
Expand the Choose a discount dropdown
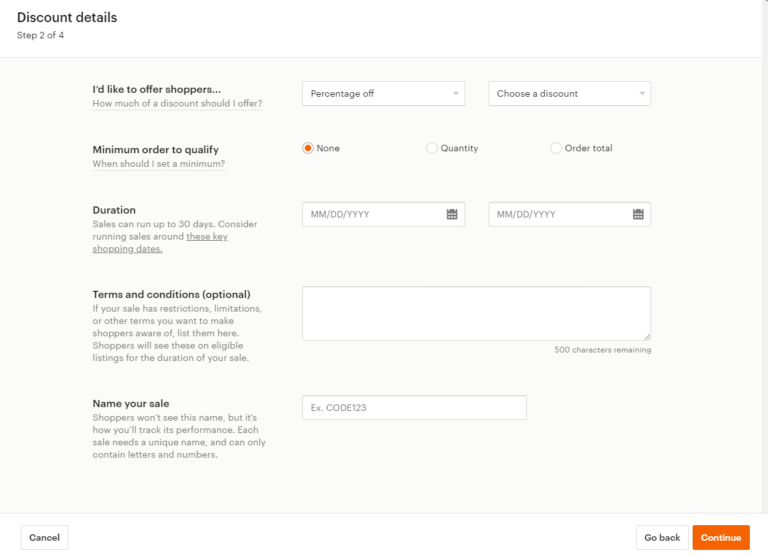point(569,94)
